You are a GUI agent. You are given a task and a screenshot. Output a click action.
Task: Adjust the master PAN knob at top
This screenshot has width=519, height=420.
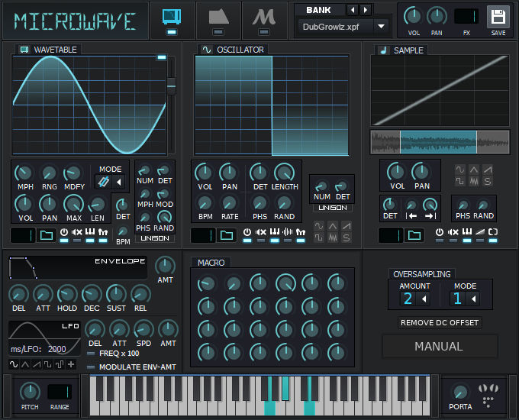click(x=437, y=16)
